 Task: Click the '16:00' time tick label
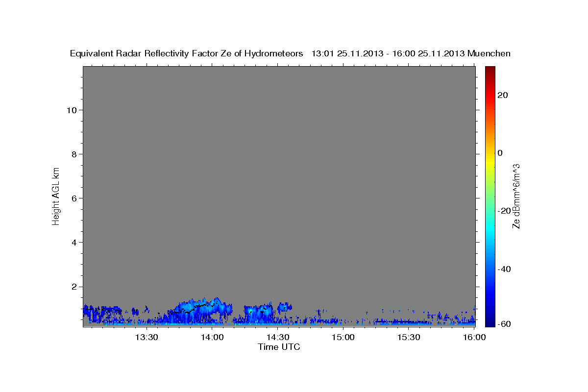pyautogui.click(x=474, y=337)
